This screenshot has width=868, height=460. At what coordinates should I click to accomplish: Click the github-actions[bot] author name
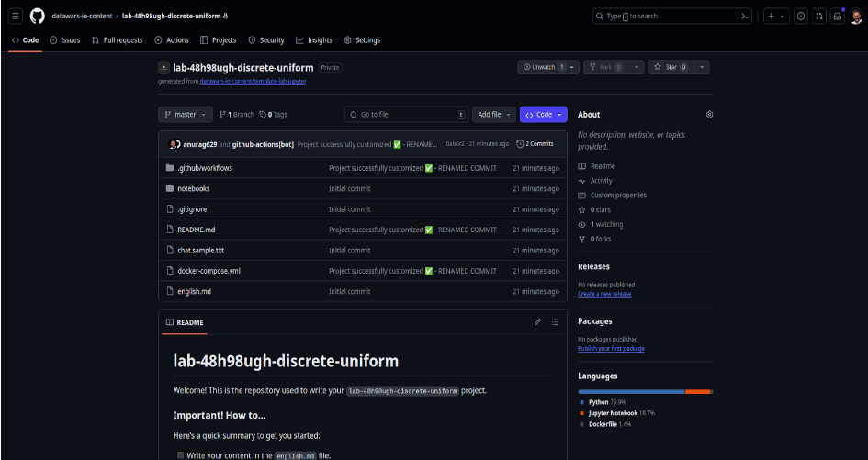pyautogui.click(x=263, y=144)
